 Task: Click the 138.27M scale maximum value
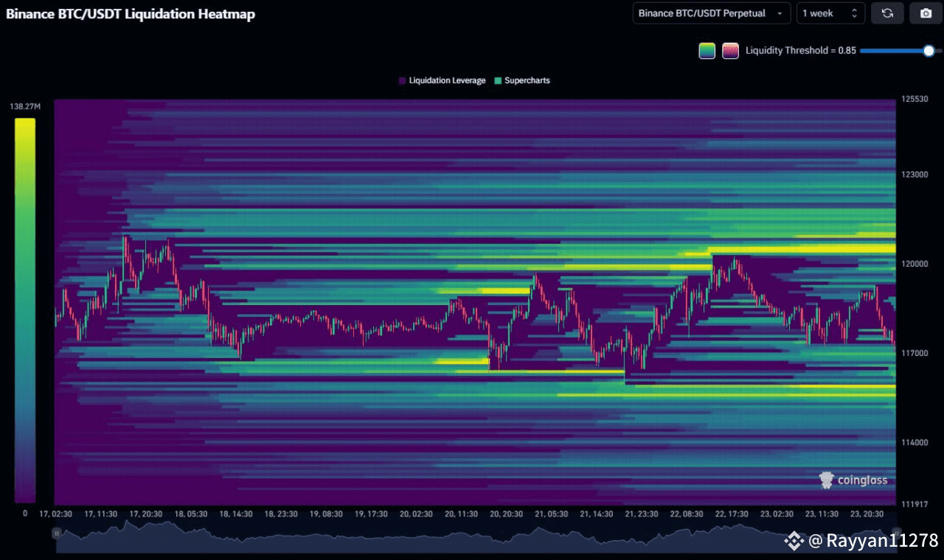[x=25, y=107]
